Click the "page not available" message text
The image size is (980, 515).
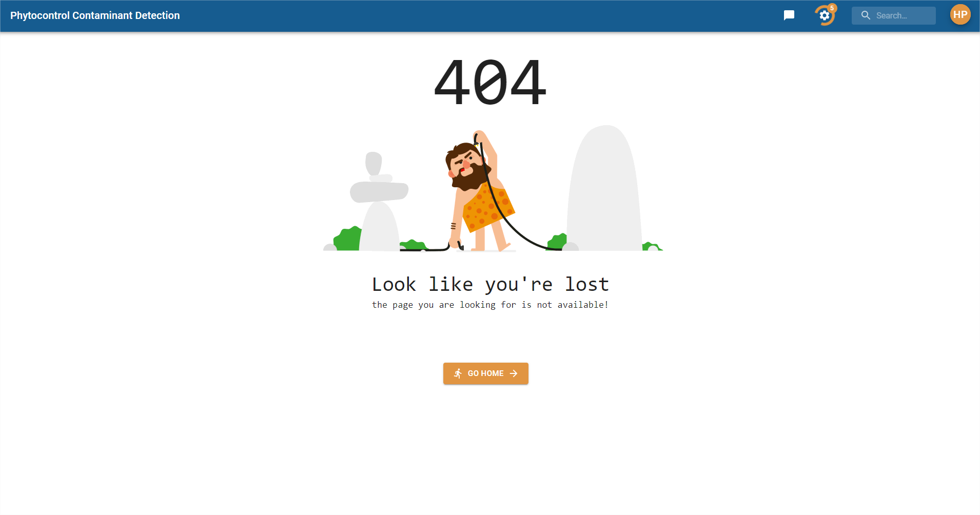coord(490,305)
